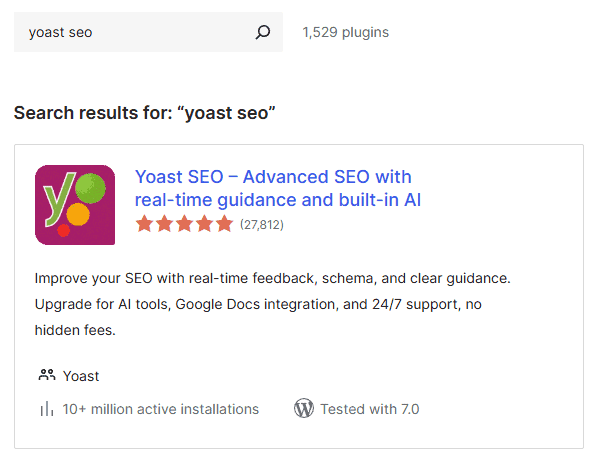596x457 pixels.
Task: Click the fifth rating star
Action: coord(224,224)
